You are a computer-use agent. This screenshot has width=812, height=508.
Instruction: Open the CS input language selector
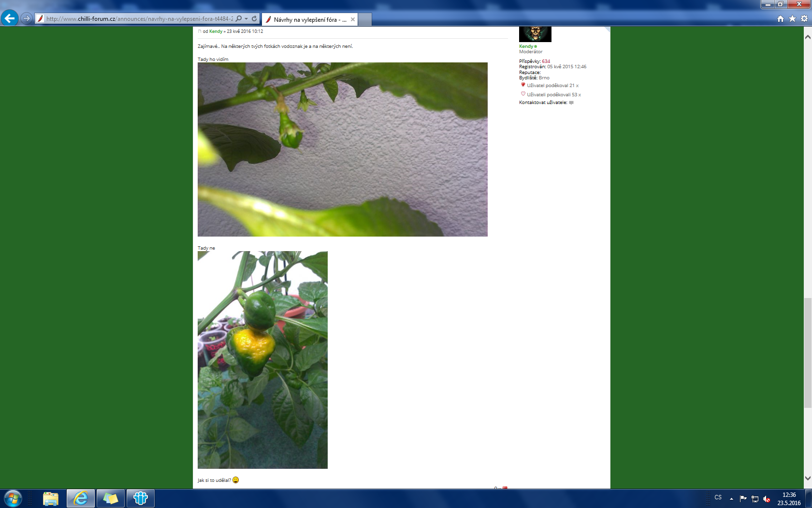(718, 497)
